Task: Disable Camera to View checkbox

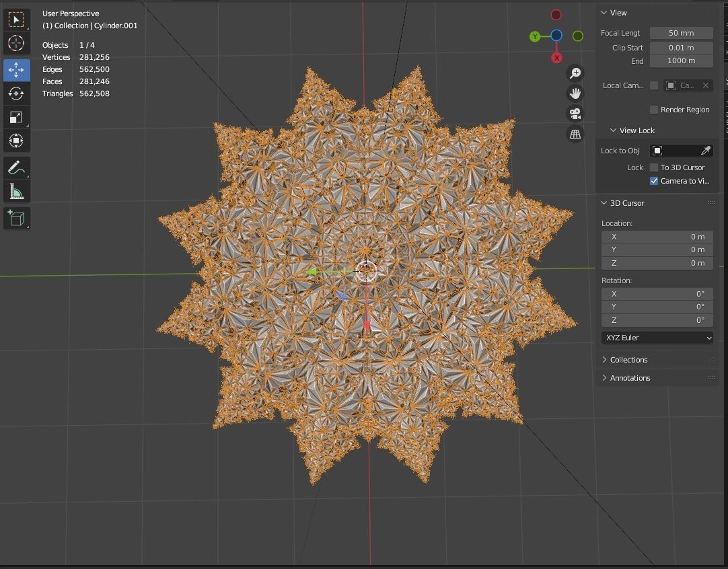Action: [x=654, y=181]
